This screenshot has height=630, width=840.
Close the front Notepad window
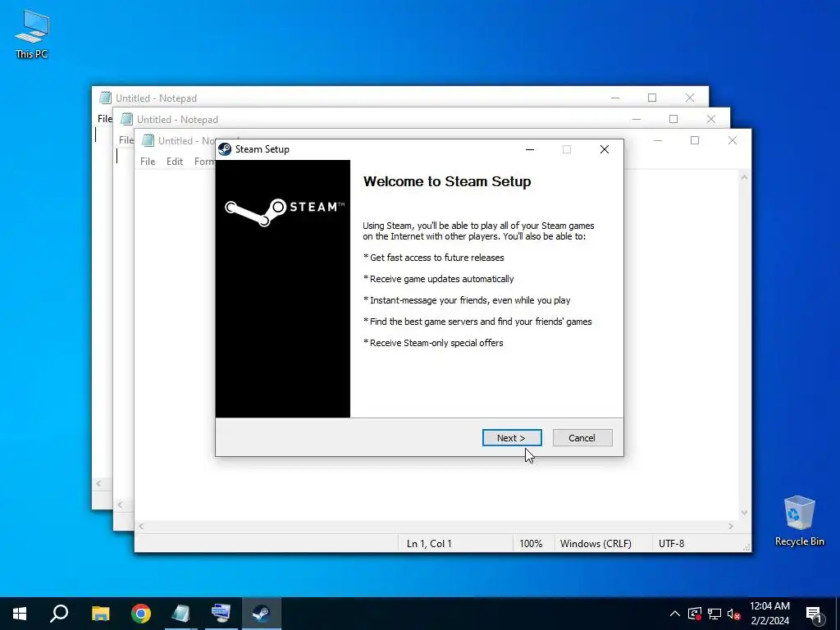coord(733,140)
